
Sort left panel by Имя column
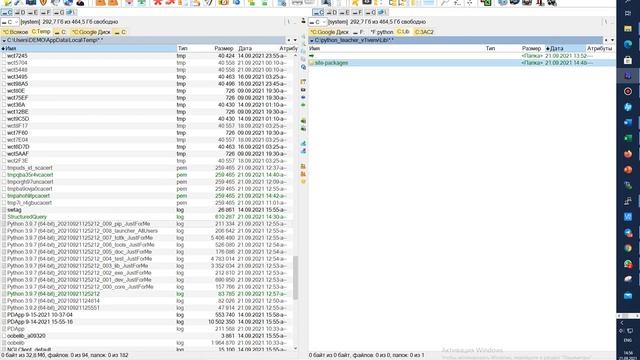88,48
